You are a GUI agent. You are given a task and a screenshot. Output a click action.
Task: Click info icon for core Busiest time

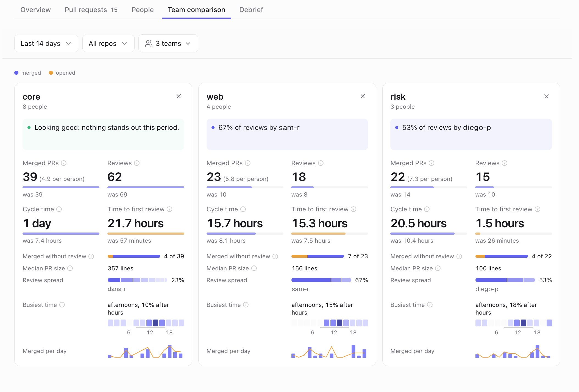(x=62, y=305)
